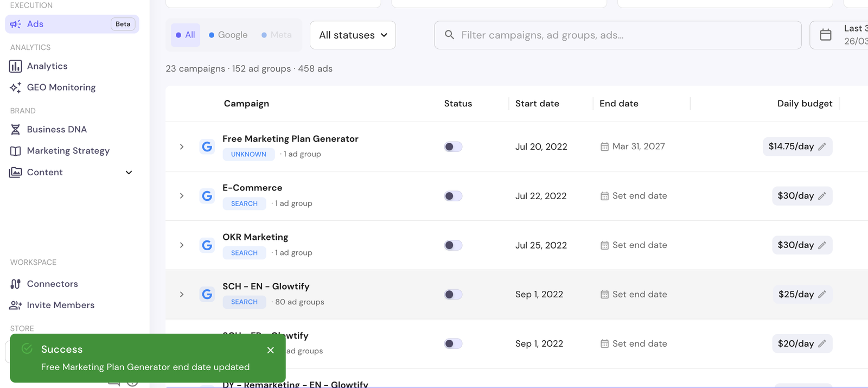Open the OKR Marketing campaign name
The width and height of the screenshot is (868, 388).
click(x=256, y=237)
